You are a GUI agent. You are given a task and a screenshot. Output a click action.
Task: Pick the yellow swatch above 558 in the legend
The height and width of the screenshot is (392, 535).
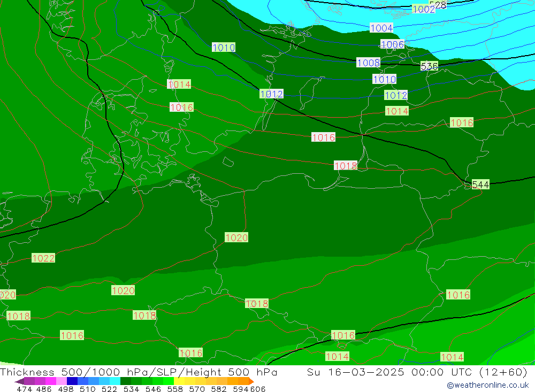(x=179, y=381)
